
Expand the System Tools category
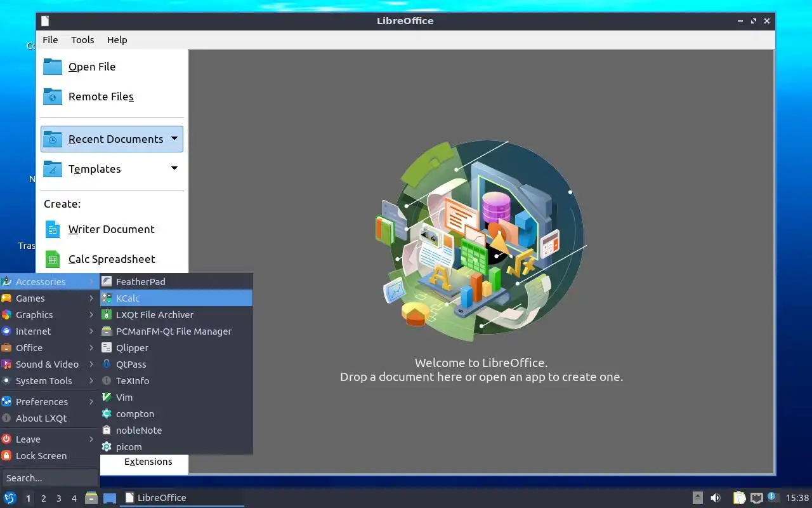(49, 380)
